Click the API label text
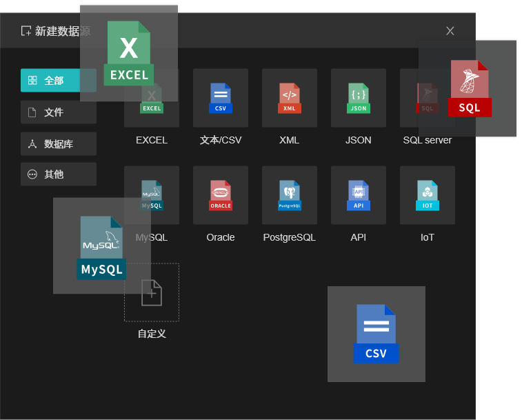This screenshot has width=522, height=420. point(358,237)
